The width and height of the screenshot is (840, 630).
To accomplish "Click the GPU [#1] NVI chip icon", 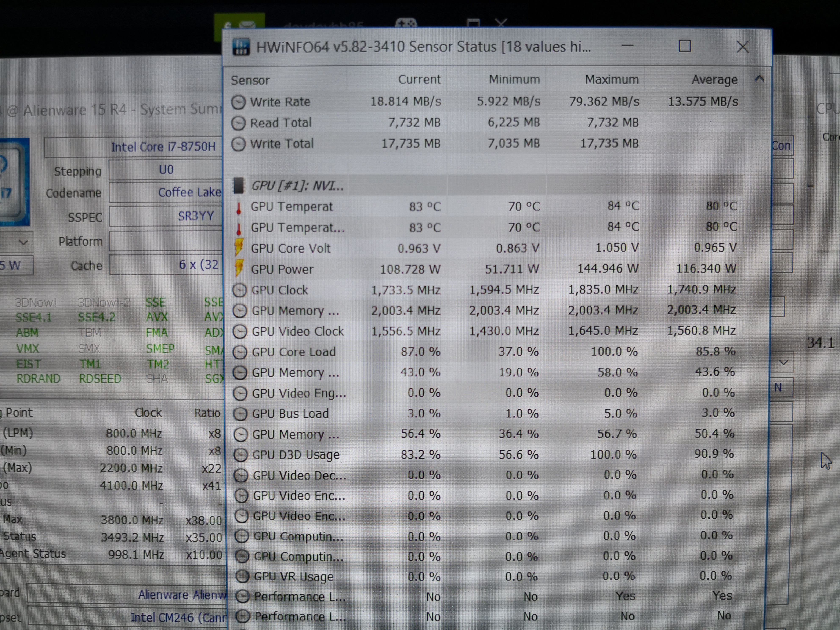I will click(239, 186).
